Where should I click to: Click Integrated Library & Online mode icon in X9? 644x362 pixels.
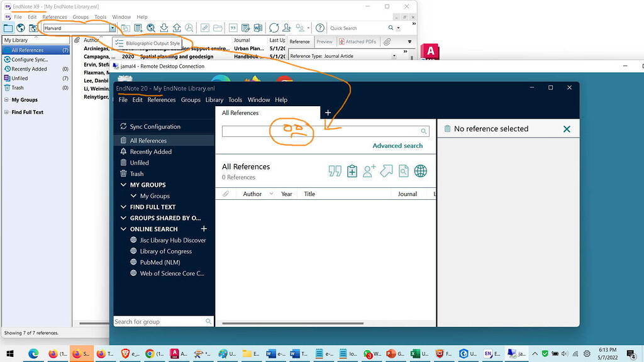33,28
